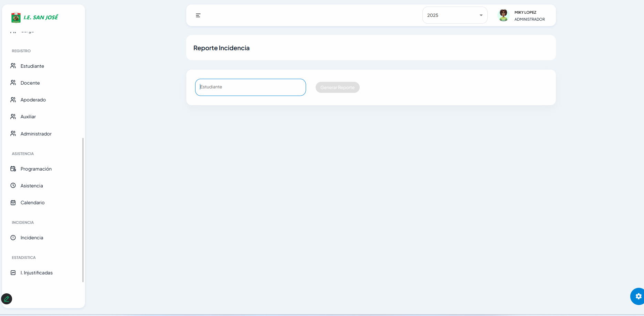Screen dimensions: 644x316
Task: Open the 2025 year dropdown
Action: click(x=454, y=15)
